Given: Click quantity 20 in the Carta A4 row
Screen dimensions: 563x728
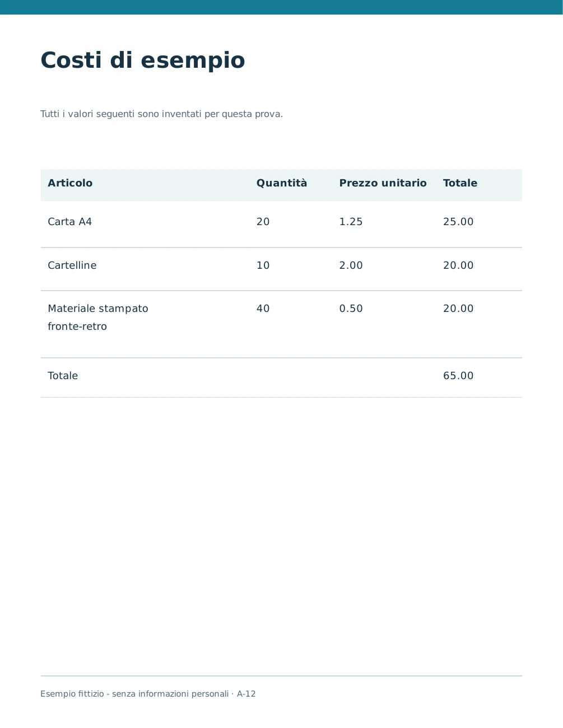Looking at the screenshot, I should [x=263, y=222].
